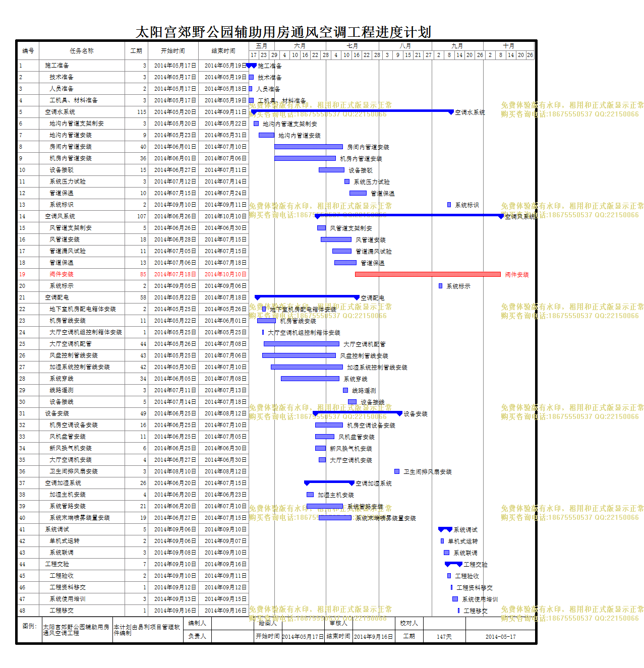Click the red 阀件安装 Gantt bar
The image size is (644, 668).
[428, 274]
